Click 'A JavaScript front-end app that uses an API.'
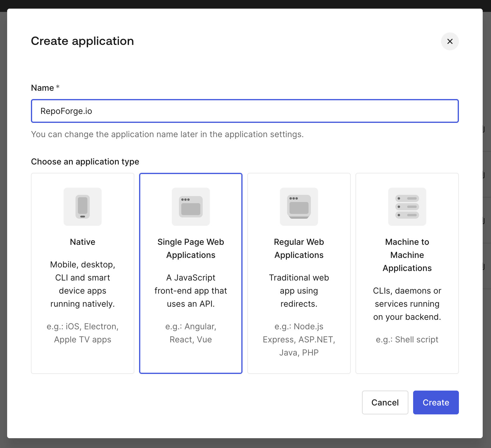 point(191,291)
